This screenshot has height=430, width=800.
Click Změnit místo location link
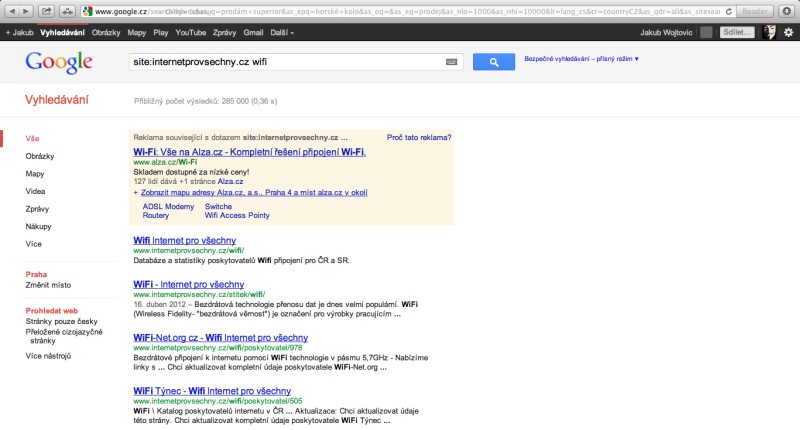[48, 285]
